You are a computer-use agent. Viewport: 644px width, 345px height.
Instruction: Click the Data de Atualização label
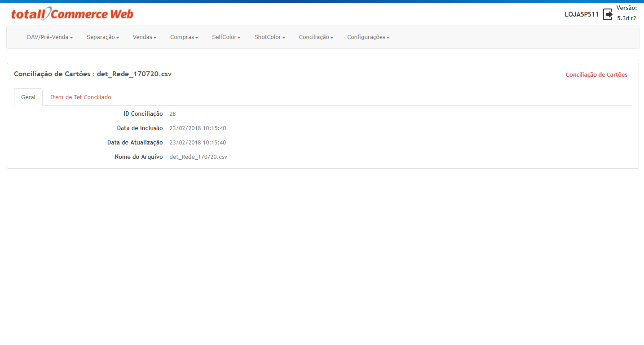point(135,143)
